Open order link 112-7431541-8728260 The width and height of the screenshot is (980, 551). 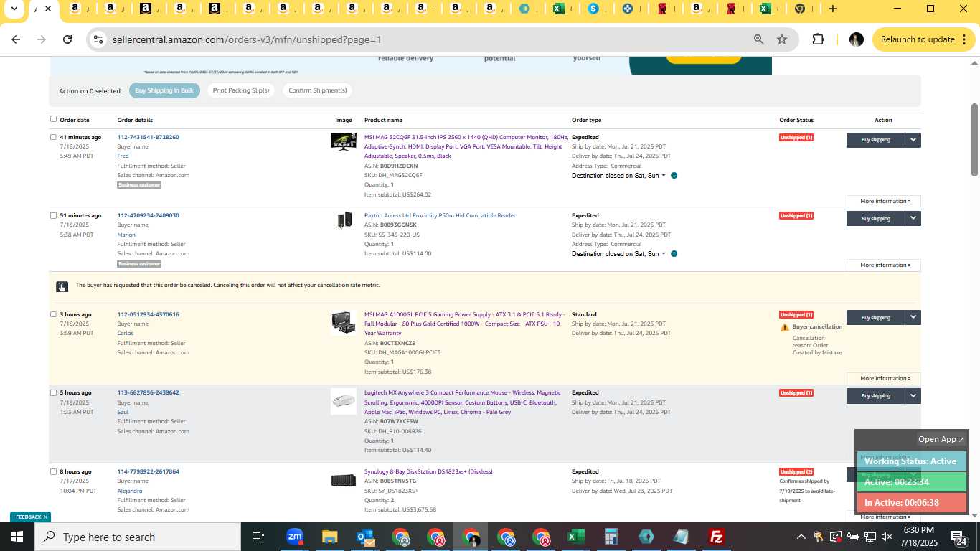(x=149, y=137)
